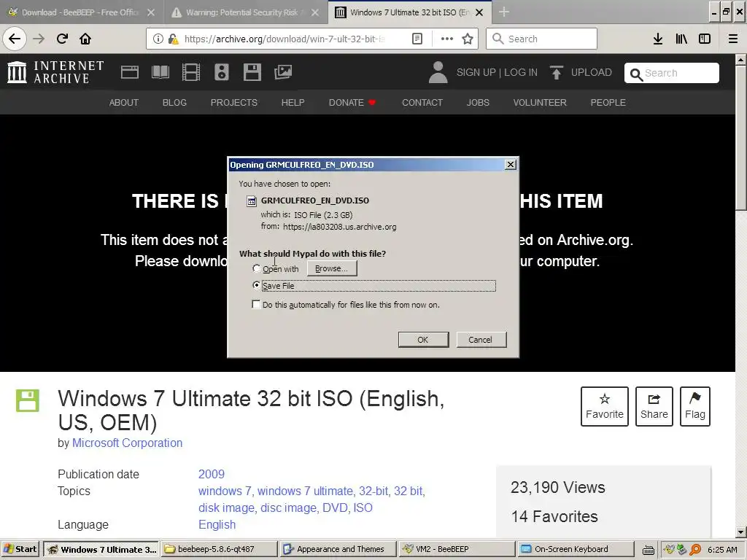Toggle reader view icon in address bar
This screenshot has width=747, height=560.
pyautogui.click(x=417, y=39)
